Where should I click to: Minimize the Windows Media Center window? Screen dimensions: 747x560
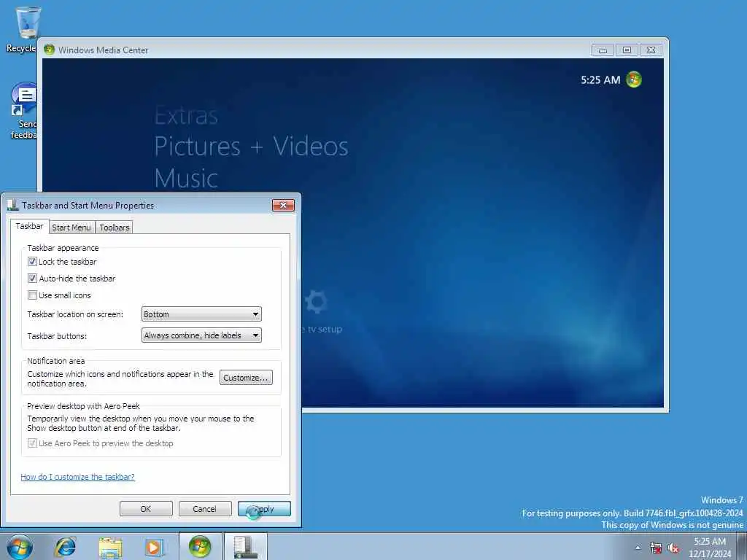pos(603,50)
